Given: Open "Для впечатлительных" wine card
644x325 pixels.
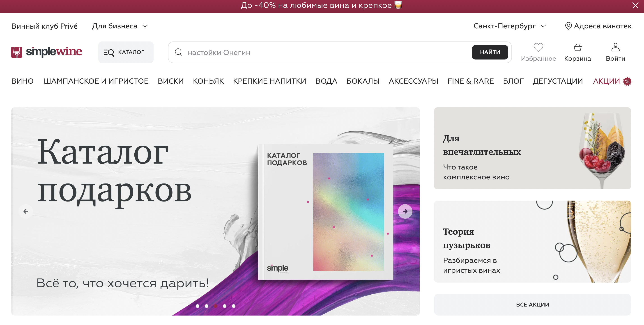Looking at the screenshot, I should pos(533,148).
